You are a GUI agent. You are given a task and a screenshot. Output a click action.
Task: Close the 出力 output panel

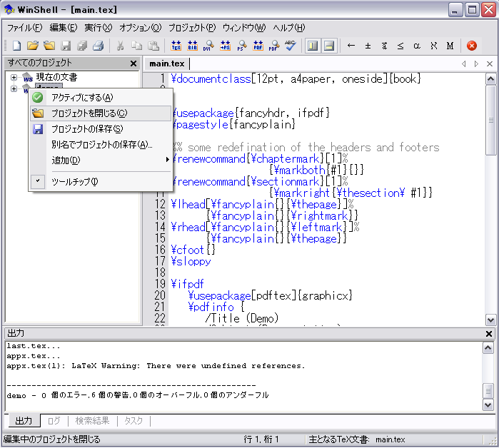(x=489, y=334)
